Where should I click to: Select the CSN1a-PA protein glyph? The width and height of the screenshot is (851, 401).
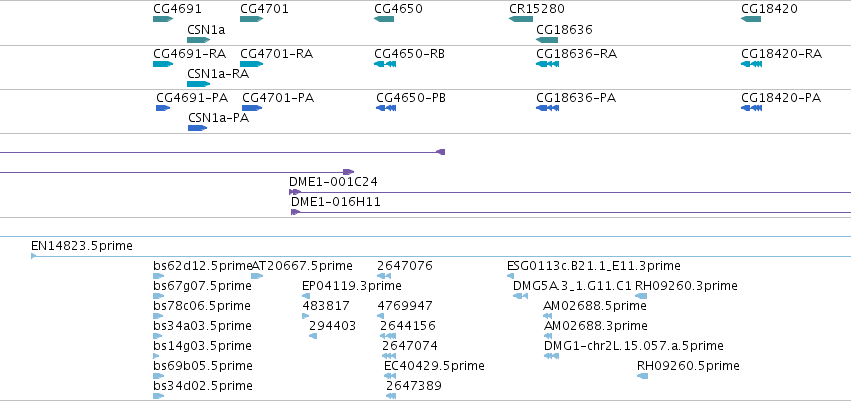[x=198, y=128]
